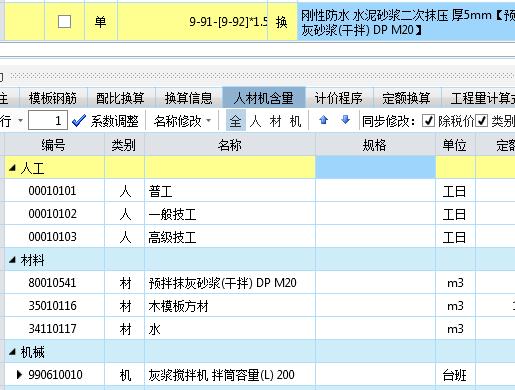This screenshot has height=390, width=515.
Task: Open the 计价程序 tab
Action: click(x=339, y=98)
